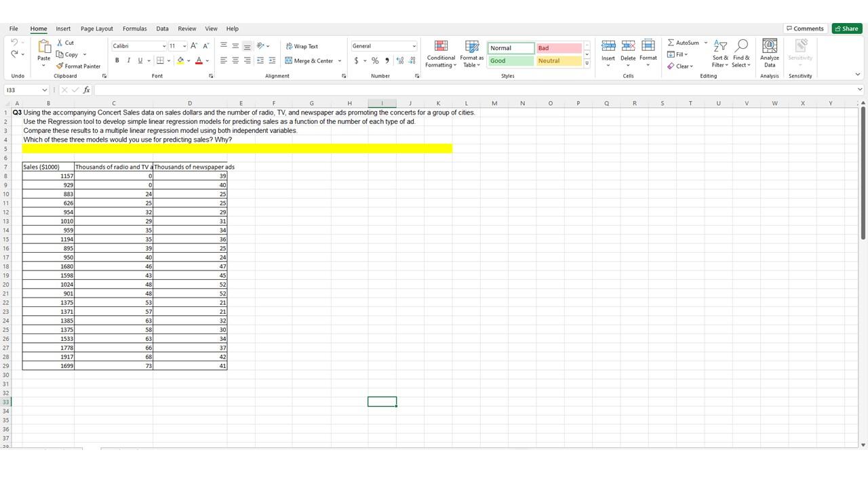Apply the yellow Fill Color bucket
This screenshot has height=488, width=868.
pos(180,60)
